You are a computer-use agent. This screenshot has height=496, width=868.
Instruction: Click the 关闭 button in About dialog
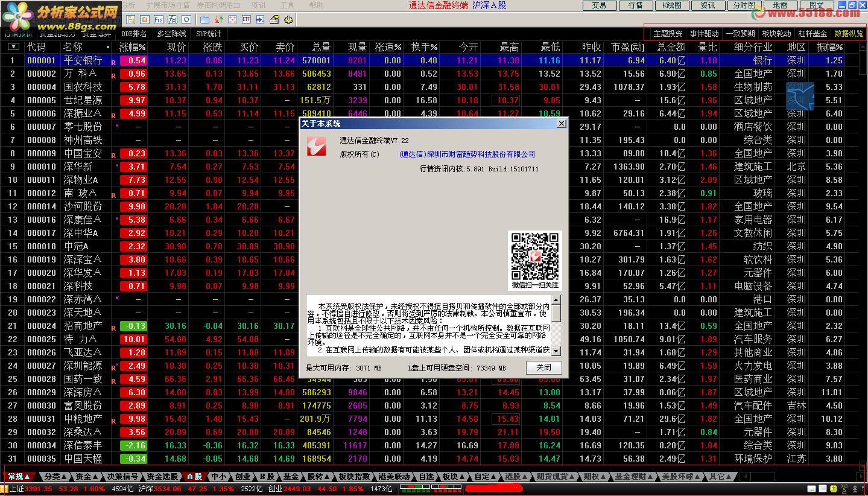[x=543, y=367]
